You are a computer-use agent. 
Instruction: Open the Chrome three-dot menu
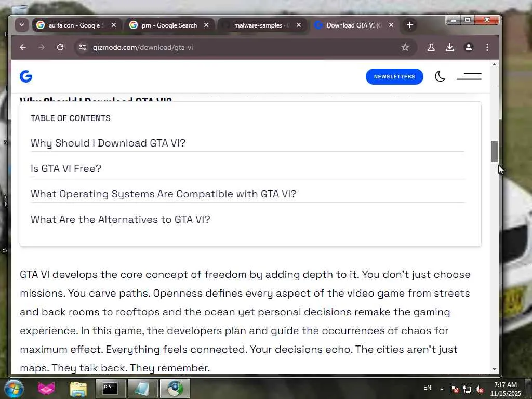tap(487, 47)
